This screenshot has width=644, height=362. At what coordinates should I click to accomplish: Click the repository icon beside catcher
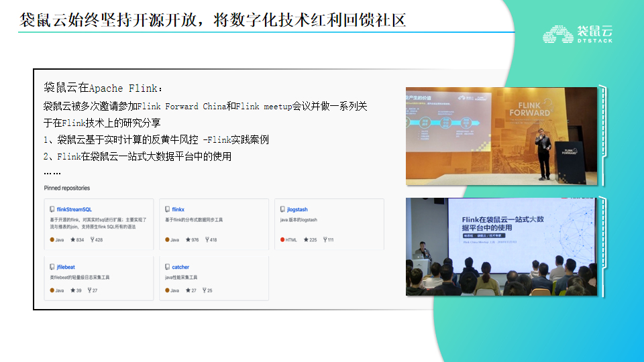click(167, 267)
